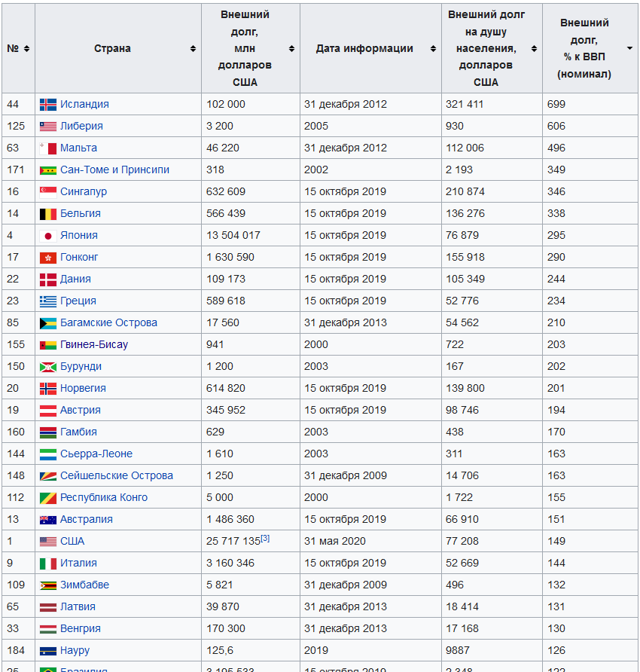Sort table by № column arrows
This screenshot has height=672, width=640.
coord(26,49)
